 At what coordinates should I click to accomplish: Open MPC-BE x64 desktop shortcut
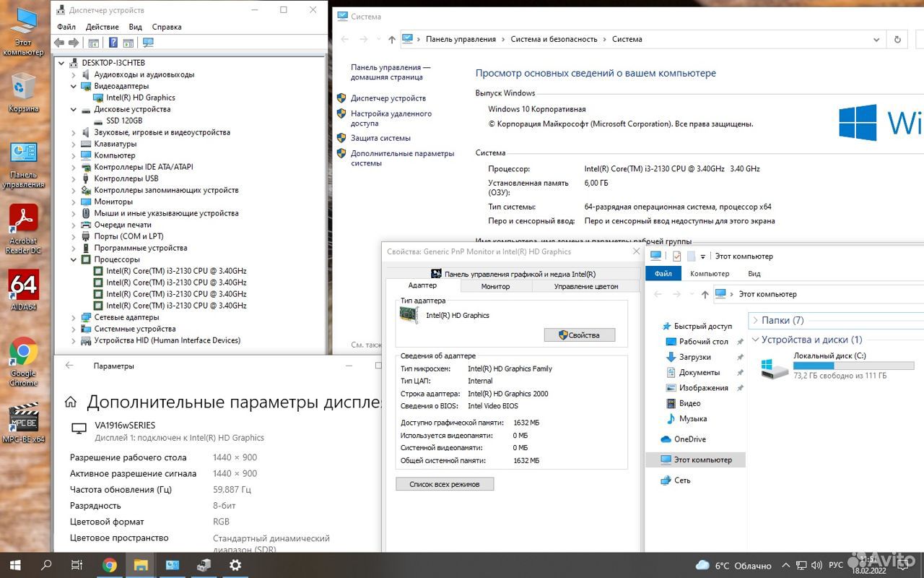[x=23, y=422]
